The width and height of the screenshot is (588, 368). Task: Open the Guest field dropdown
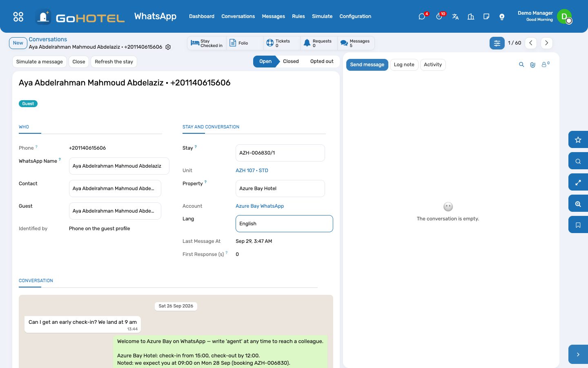pyautogui.click(x=115, y=211)
